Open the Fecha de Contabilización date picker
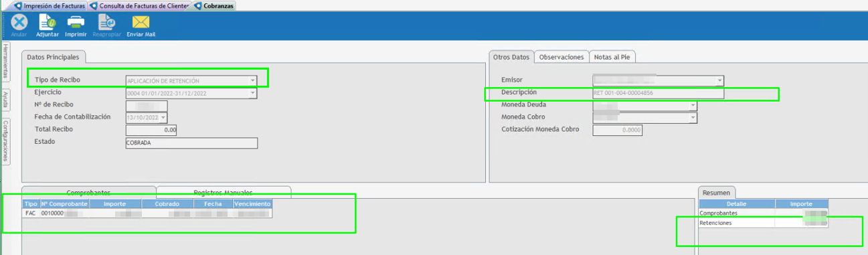The image size is (868, 255). 163,118
